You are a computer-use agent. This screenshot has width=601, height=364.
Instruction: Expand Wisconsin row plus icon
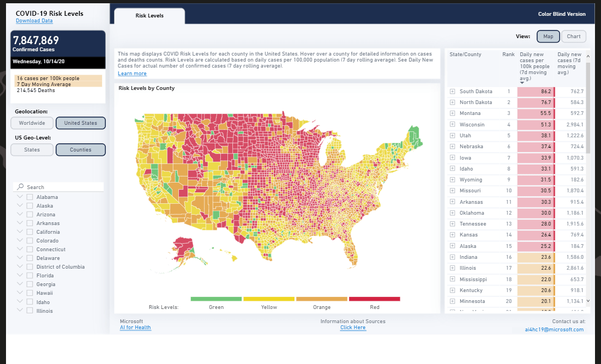(x=452, y=125)
